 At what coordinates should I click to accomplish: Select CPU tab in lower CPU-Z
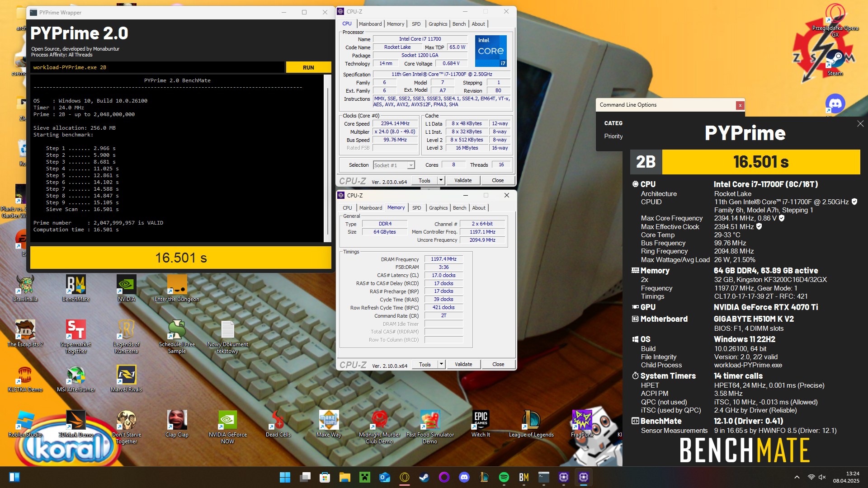tap(347, 208)
